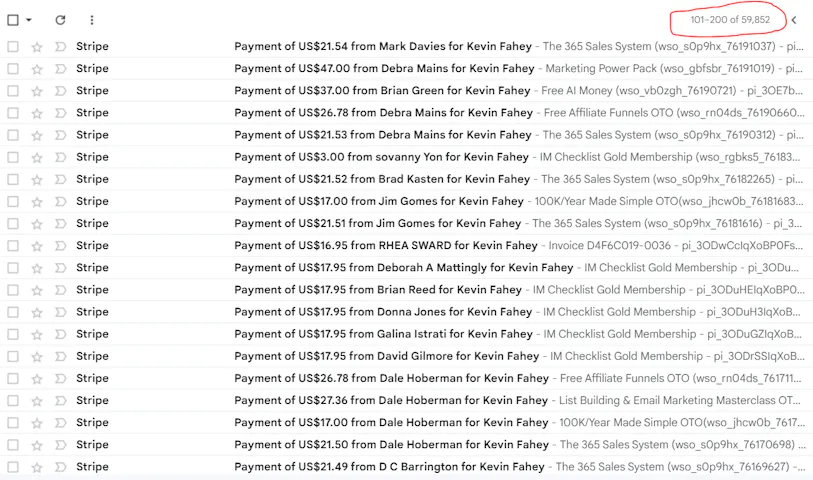This screenshot has width=813, height=480.
Task: Open the 101–200 of 59,852 pagination counter
Action: point(730,20)
